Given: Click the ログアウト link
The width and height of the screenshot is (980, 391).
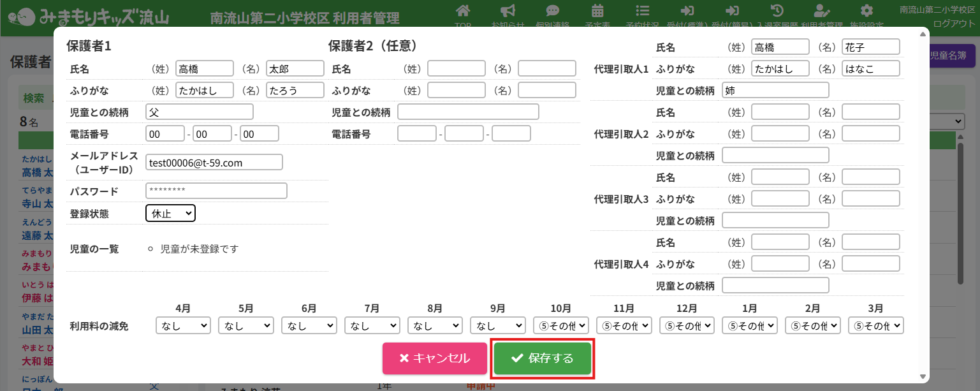Looking at the screenshot, I should (x=954, y=24).
